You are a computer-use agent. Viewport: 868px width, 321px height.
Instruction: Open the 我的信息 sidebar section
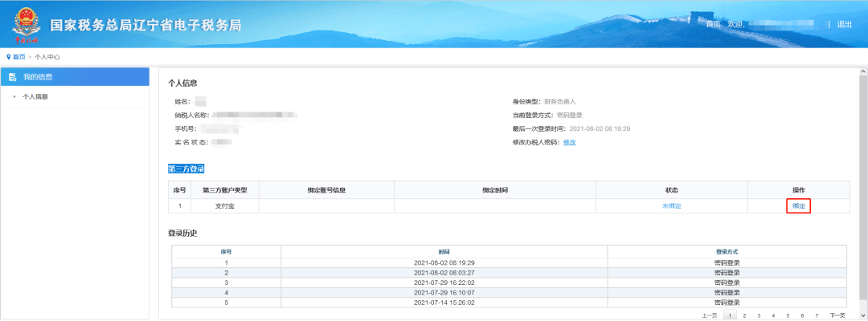point(76,77)
